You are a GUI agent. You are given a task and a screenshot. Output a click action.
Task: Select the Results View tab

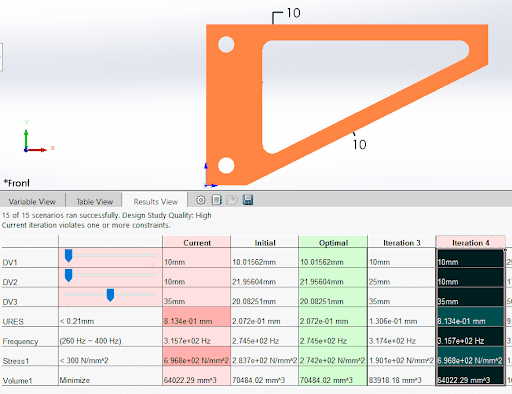(156, 202)
